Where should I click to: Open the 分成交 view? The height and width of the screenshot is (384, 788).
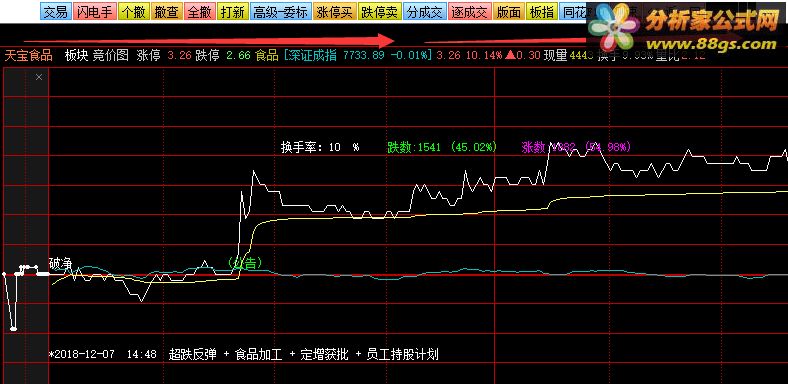point(425,12)
